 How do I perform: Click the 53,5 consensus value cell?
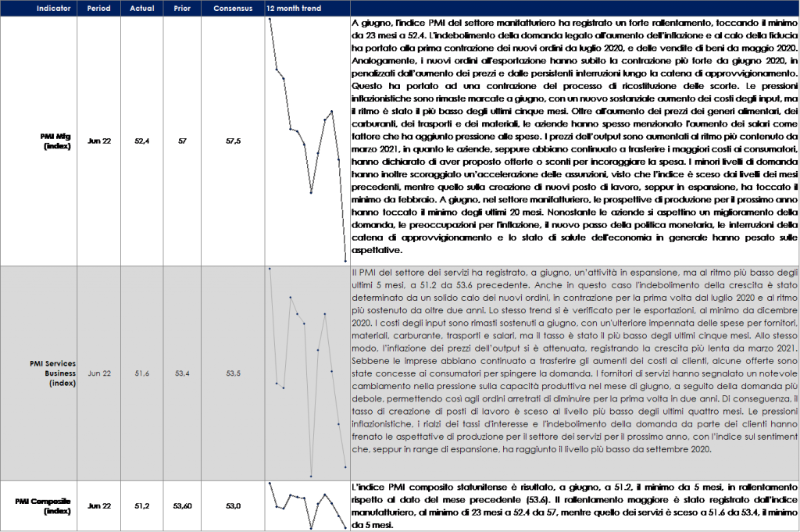point(232,374)
